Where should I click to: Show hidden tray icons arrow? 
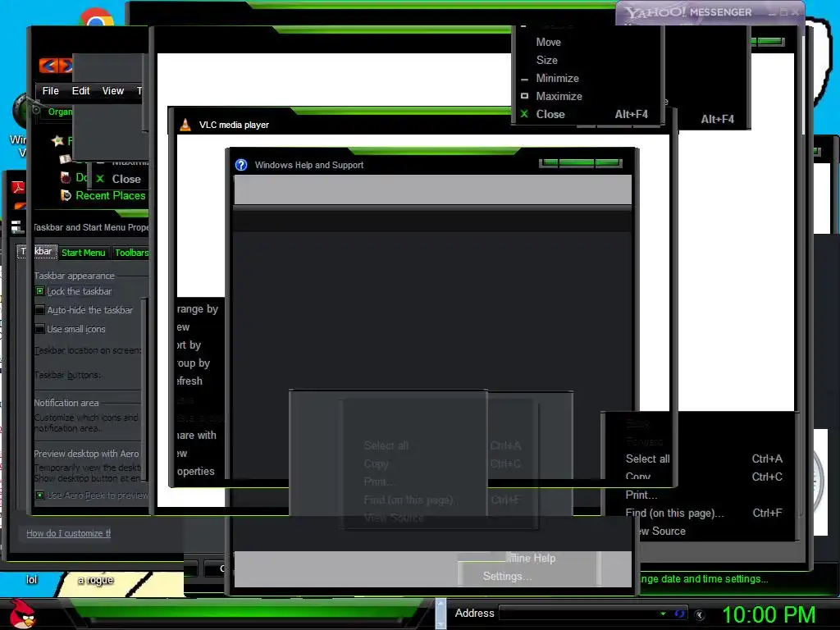point(699,614)
